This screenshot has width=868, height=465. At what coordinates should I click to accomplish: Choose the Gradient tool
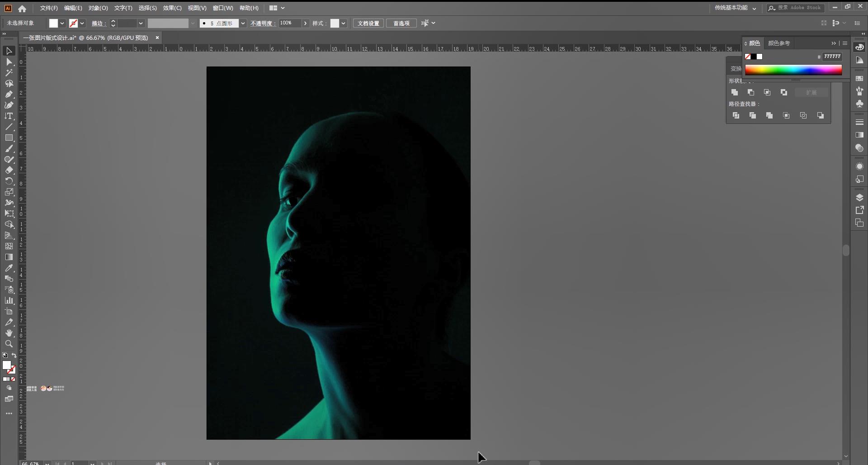(x=9, y=257)
